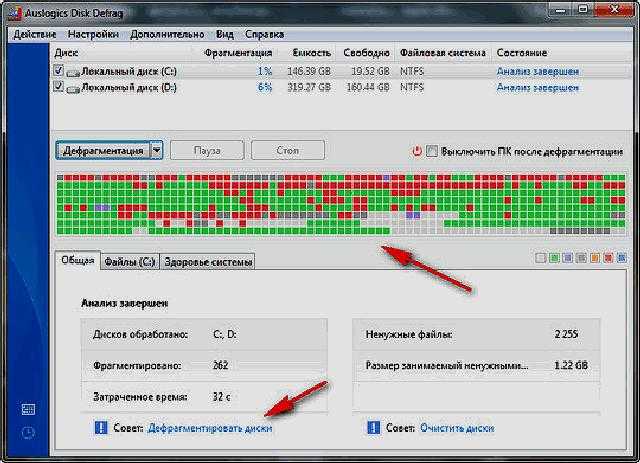Open the Настройки menu
This screenshot has height=463, width=640.
(x=93, y=34)
